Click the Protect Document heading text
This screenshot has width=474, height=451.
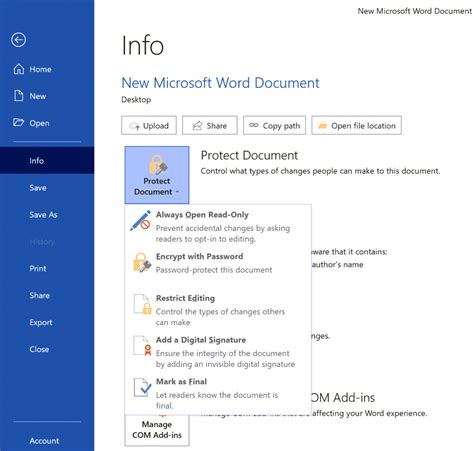(249, 155)
